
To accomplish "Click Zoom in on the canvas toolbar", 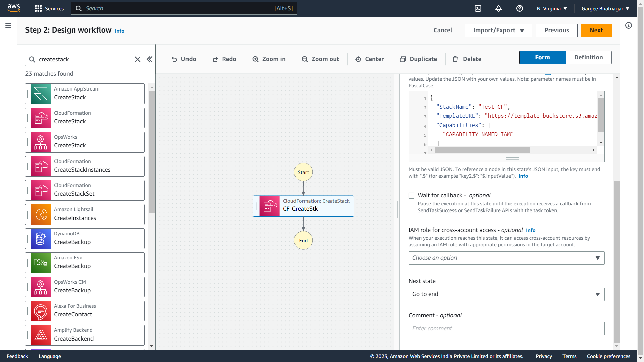I will point(269,59).
